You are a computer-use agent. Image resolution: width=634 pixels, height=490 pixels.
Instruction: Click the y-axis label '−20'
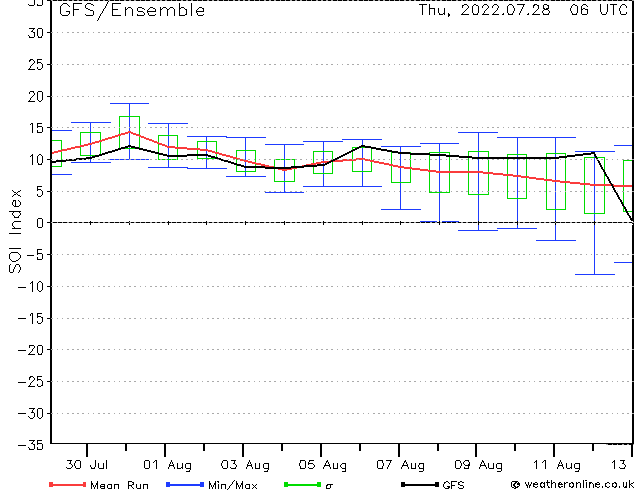[31, 350]
